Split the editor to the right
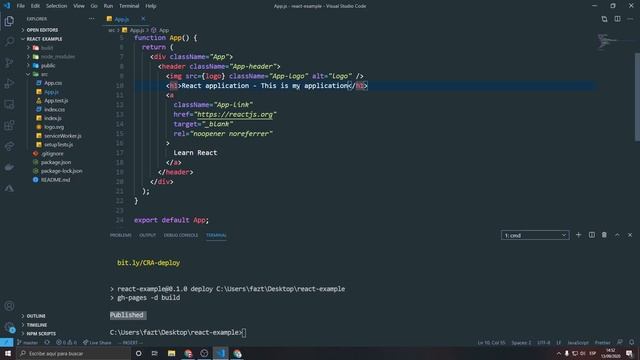The image size is (640, 360). click(617, 19)
